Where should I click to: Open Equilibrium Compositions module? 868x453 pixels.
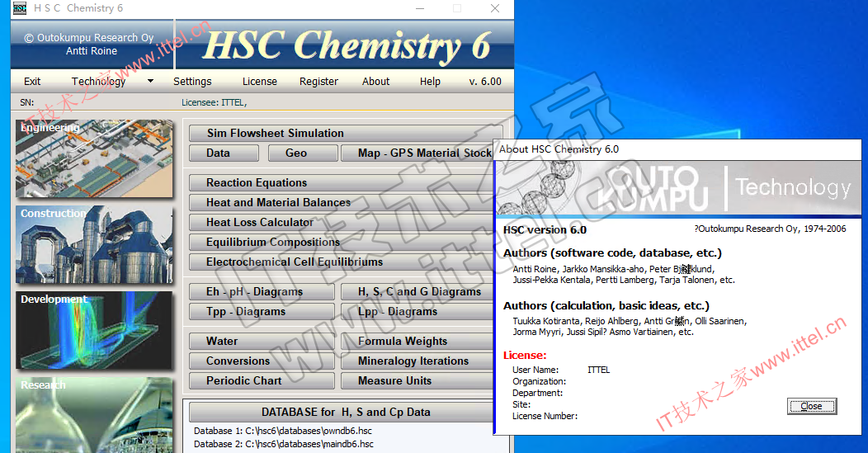click(x=341, y=242)
